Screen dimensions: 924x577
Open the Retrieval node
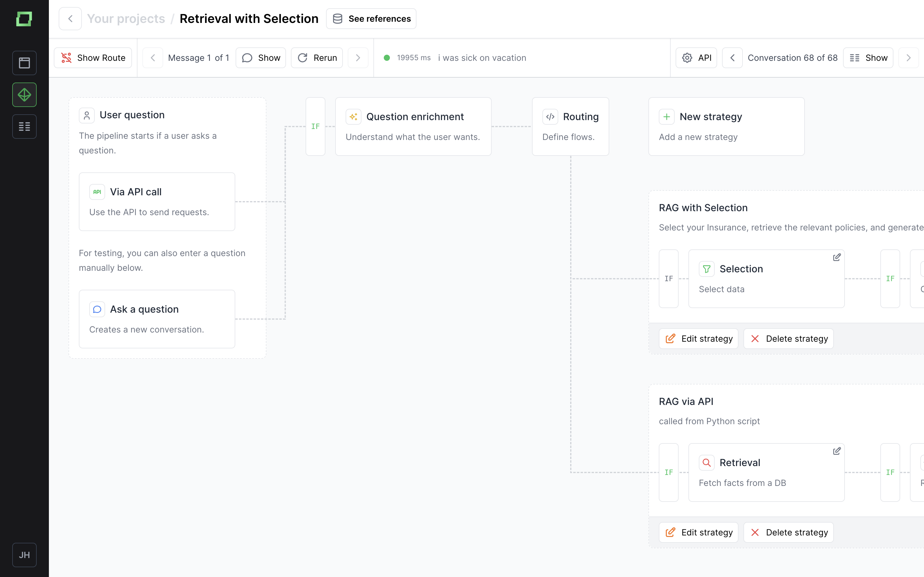pyautogui.click(x=766, y=472)
